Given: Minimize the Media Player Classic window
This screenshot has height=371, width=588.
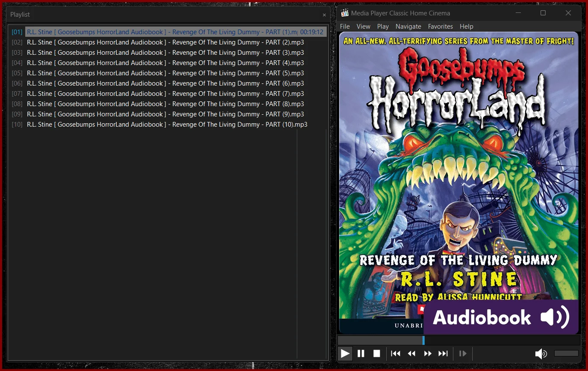Looking at the screenshot, I should point(518,13).
